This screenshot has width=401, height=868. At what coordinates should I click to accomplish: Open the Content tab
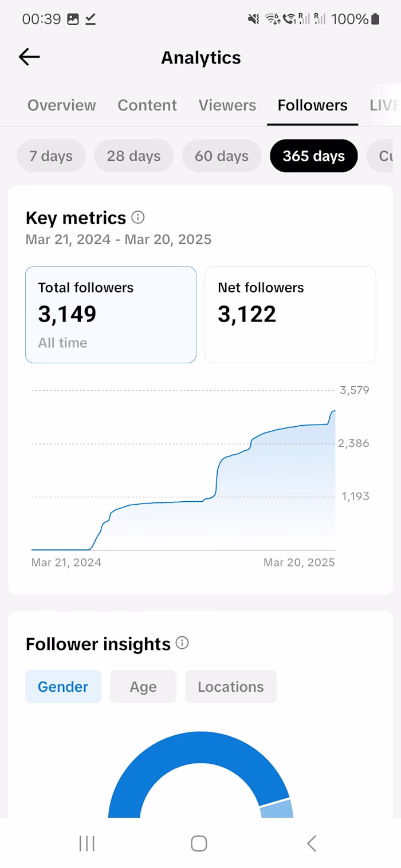(147, 105)
